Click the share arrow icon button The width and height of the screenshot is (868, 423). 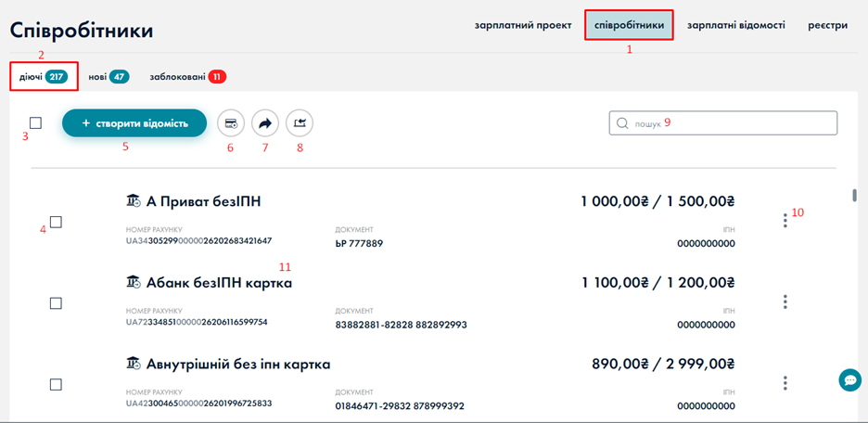[x=265, y=122]
